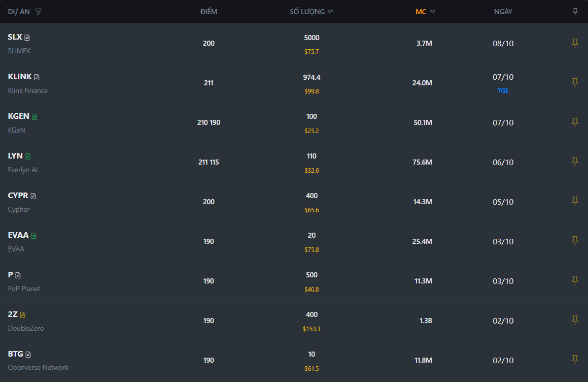Pin the 2Z DoubleZero row
This screenshot has height=382, width=588.
click(x=575, y=320)
